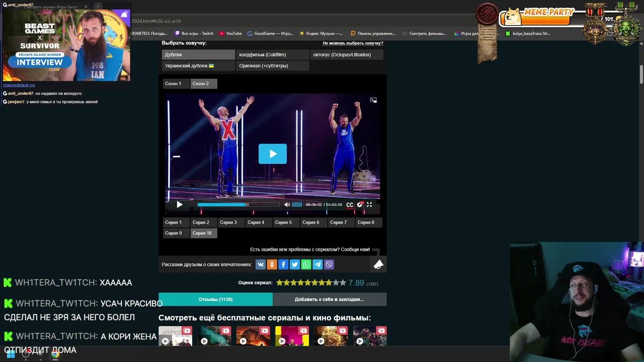Share the series on WhatsApp
This screenshot has height=362, width=644.
306,264
